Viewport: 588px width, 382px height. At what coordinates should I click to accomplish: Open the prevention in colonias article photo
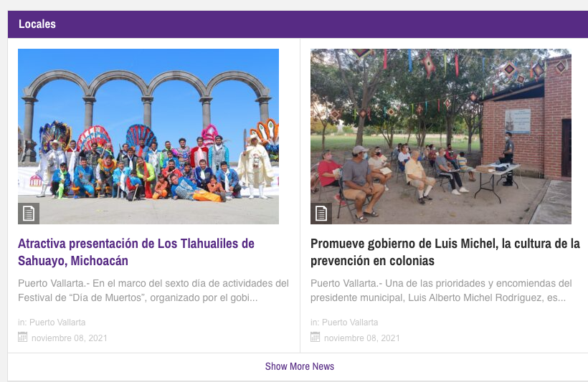click(x=441, y=136)
